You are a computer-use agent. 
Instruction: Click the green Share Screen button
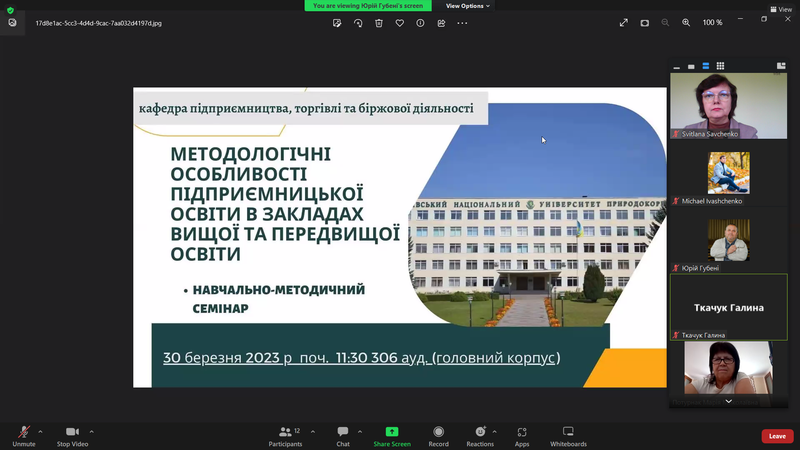point(392,437)
